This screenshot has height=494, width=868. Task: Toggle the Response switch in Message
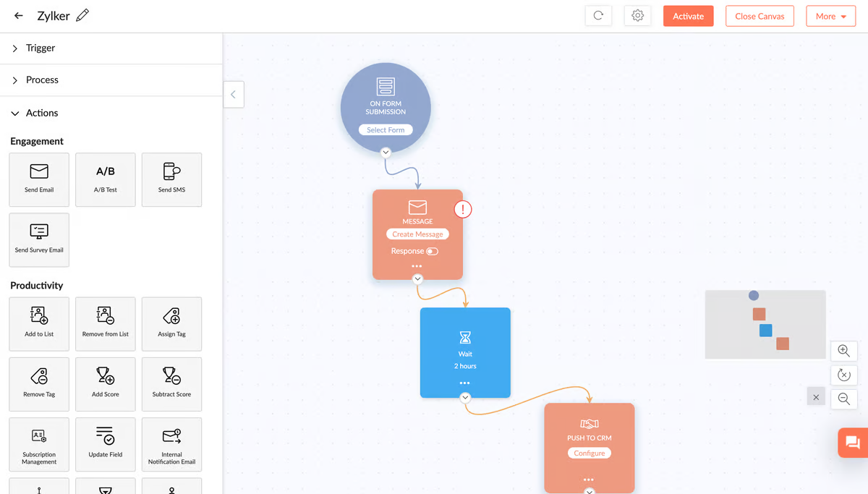[x=432, y=252]
